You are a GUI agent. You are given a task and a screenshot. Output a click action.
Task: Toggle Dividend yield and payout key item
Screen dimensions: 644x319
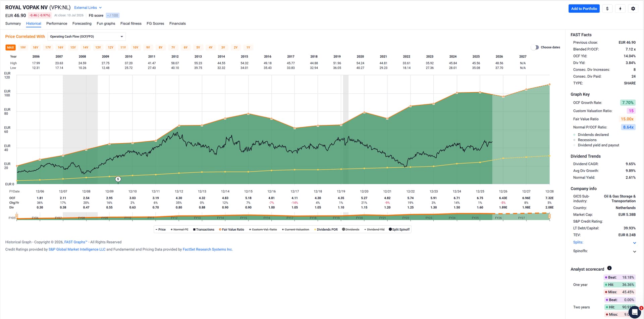[596, 145]
